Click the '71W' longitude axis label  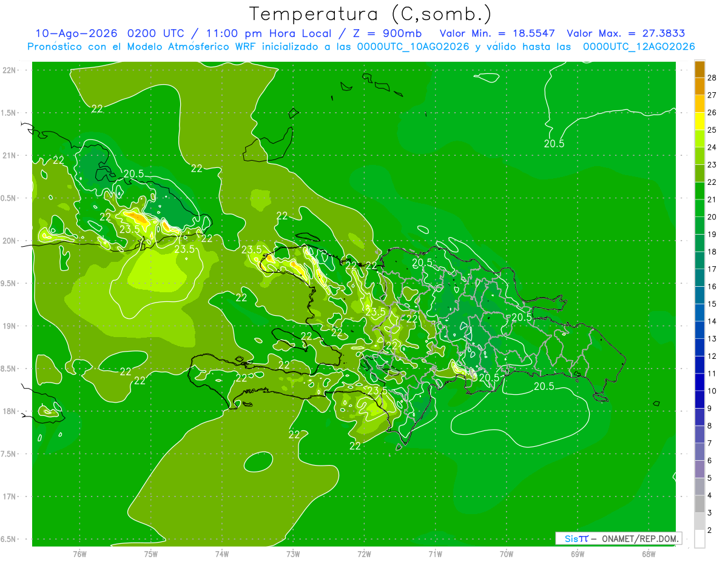[435, 554]
